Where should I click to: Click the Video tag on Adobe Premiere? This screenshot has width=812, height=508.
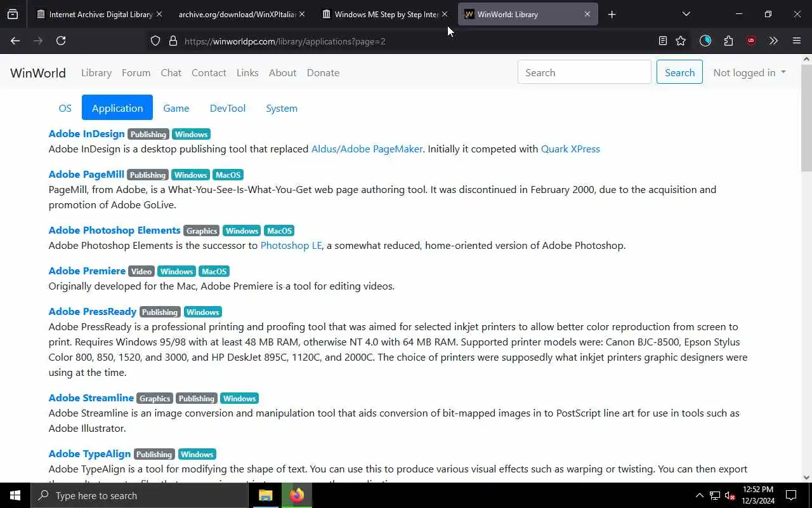141,271
